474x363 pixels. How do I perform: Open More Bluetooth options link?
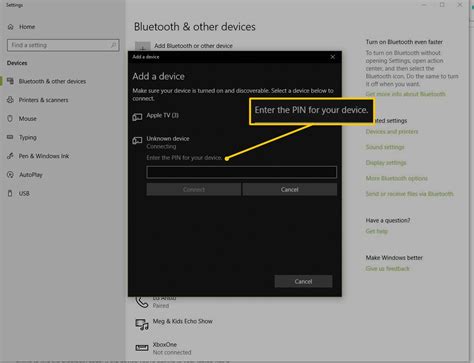(x=396, y=178)
